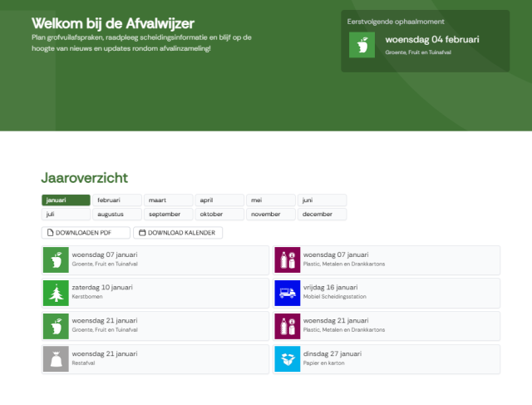Click 'Welkom bij de Afvalwijzer' heading

click(x=113, y=24)
